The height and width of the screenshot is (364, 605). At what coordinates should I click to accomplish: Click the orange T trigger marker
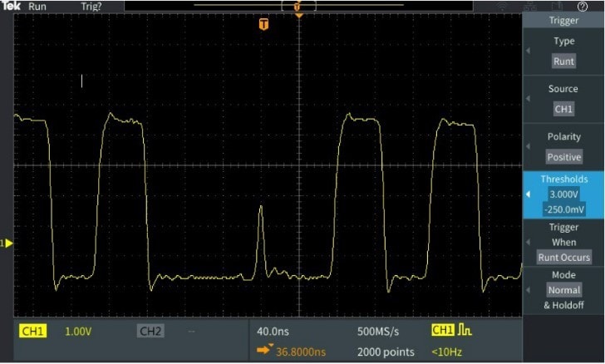coord(263,24)
